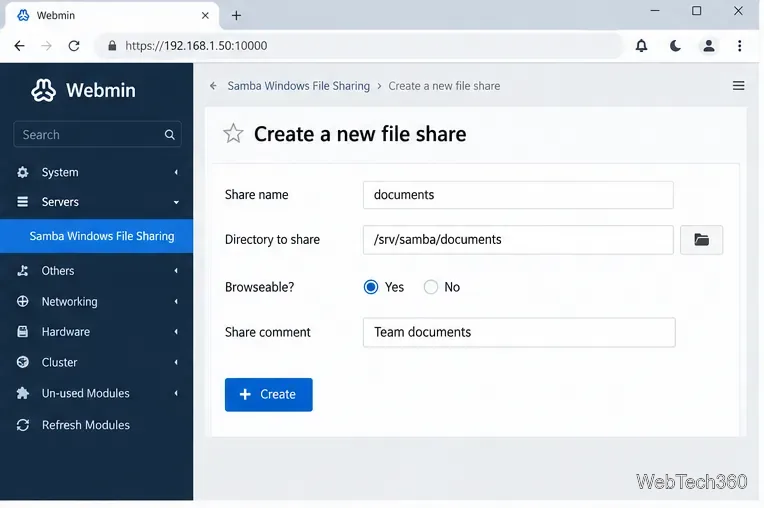The width and height of the screenshot is (764, 508).
Task: Click the Webmin logo icon in the sidebar
Action: click(x=43, y=90)
